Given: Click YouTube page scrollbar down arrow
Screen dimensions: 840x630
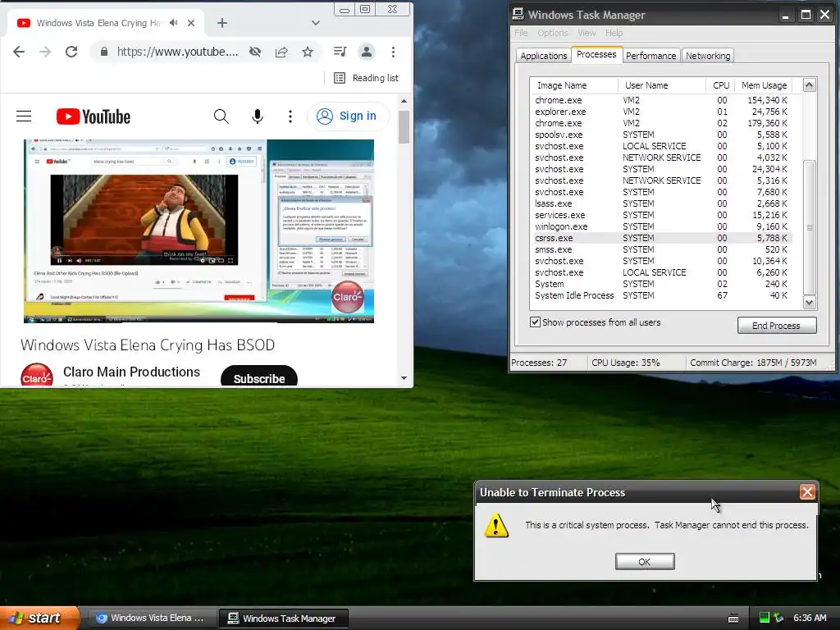Looking at the screenshot, I should click(404, 378).
